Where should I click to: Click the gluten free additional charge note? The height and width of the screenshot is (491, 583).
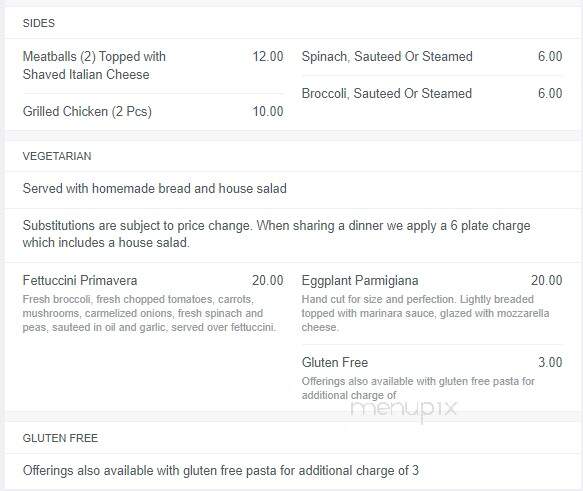(x=221, y=471)
